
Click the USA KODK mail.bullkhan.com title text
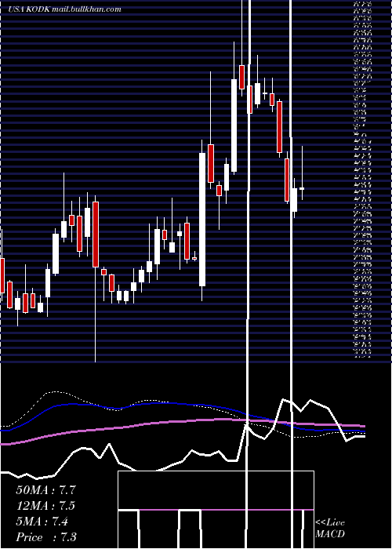(65, 9)
